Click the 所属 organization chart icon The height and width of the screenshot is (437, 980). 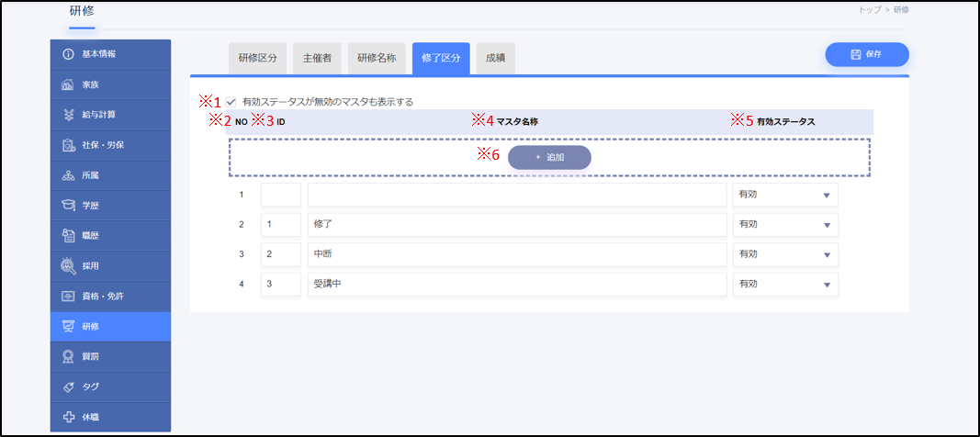pos(68,176)
